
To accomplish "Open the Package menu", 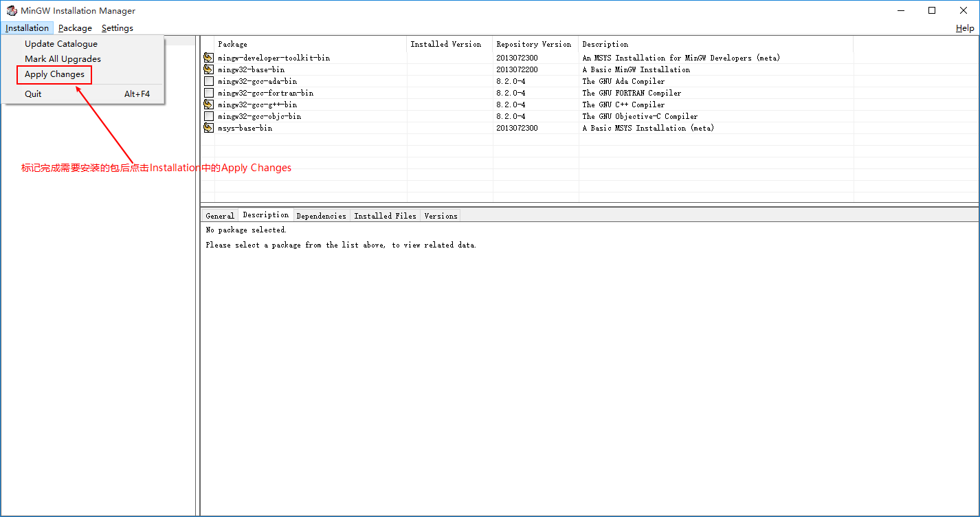I will coord(75,28).
